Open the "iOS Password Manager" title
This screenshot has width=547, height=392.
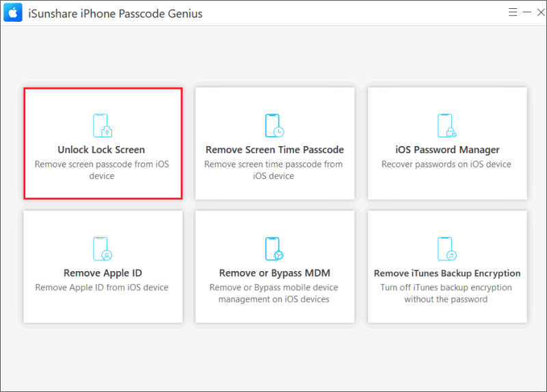447,150
